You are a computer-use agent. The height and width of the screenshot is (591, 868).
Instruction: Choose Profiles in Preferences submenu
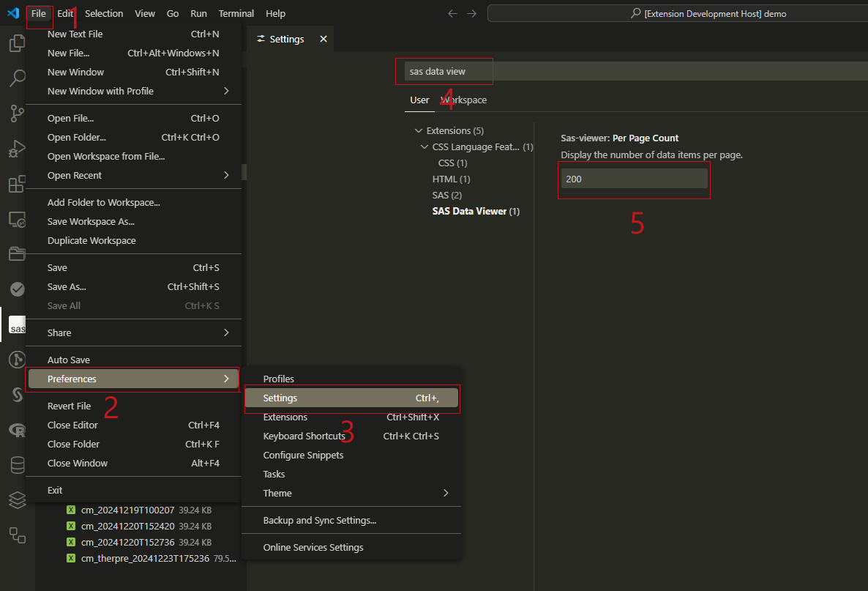[x=351, y=379]
